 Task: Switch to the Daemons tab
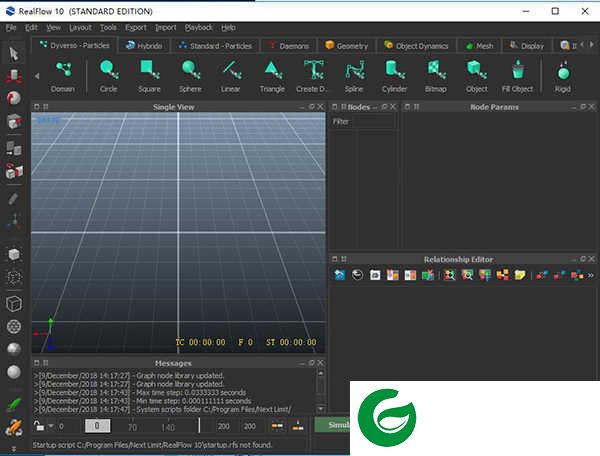point(289,46)
